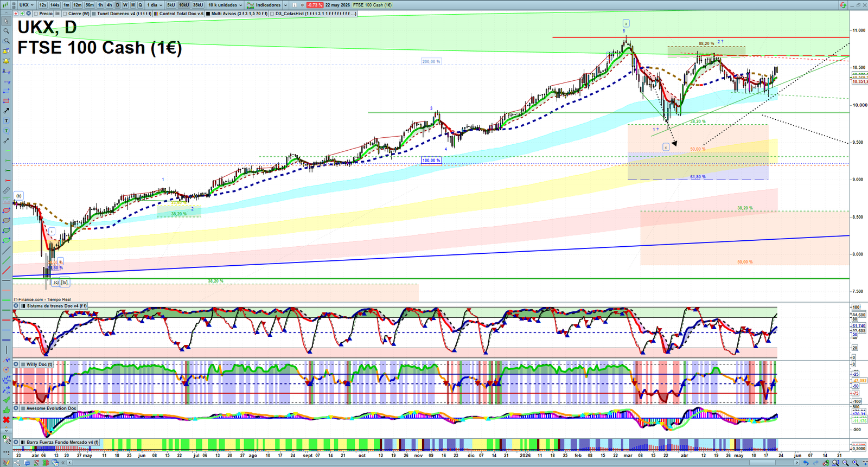Image resolution: width=868 pixels, height=467 pixels.
Task: Open the 10 k unidades dropdown
Action: point(225,5)
